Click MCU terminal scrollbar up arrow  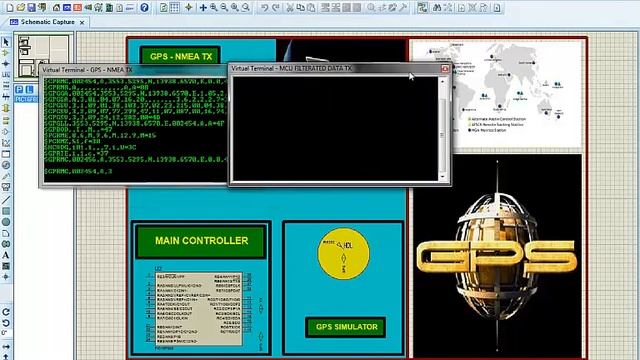coord(442,82)
